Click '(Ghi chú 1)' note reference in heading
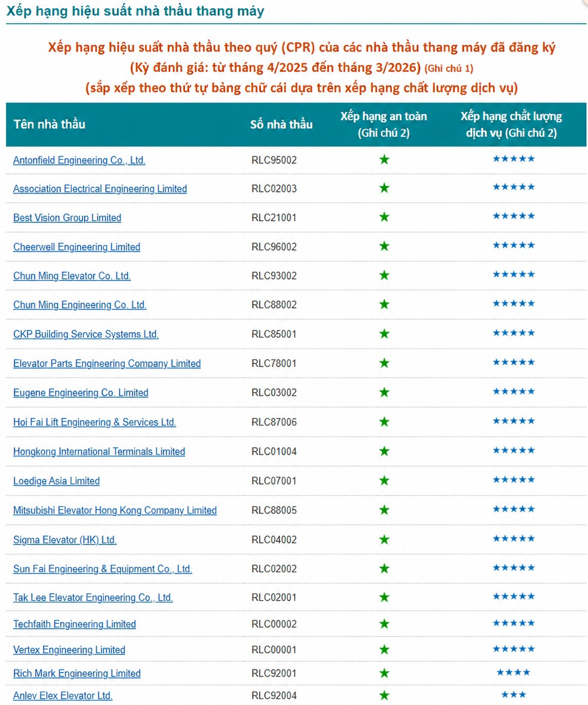Image resolution: width=588 pixels, height=705 pixels. [449, 68]
